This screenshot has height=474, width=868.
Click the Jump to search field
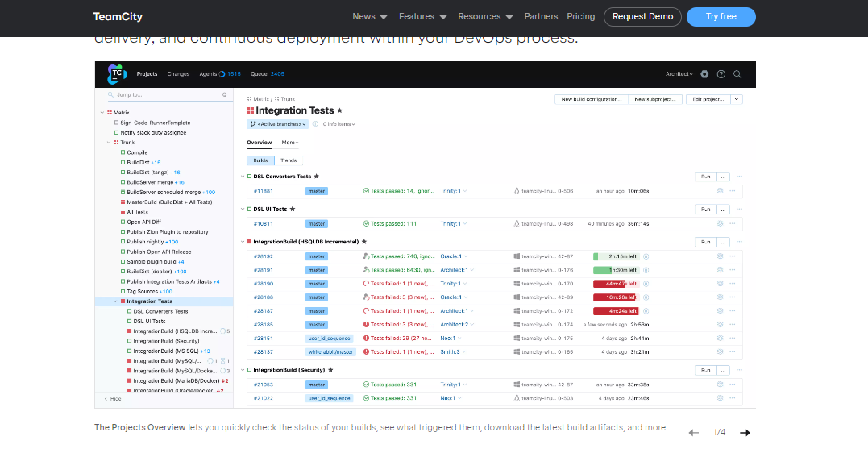pos(167,94)
